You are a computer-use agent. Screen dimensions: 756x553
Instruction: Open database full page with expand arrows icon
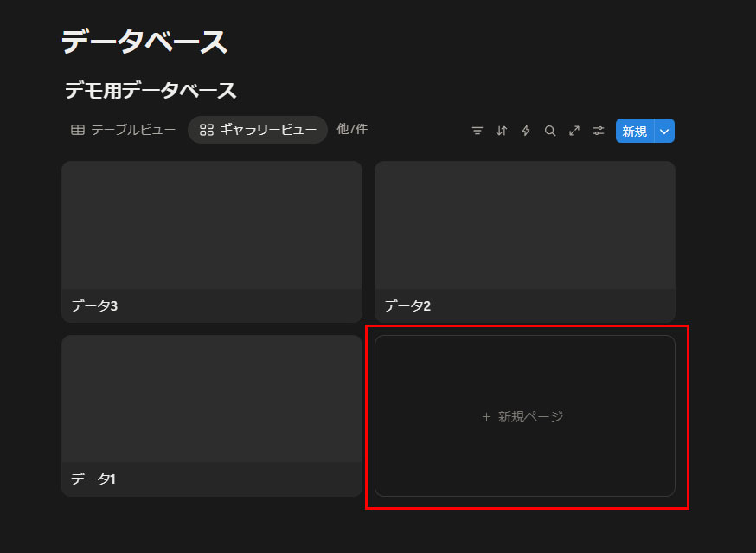coord(574,131)
